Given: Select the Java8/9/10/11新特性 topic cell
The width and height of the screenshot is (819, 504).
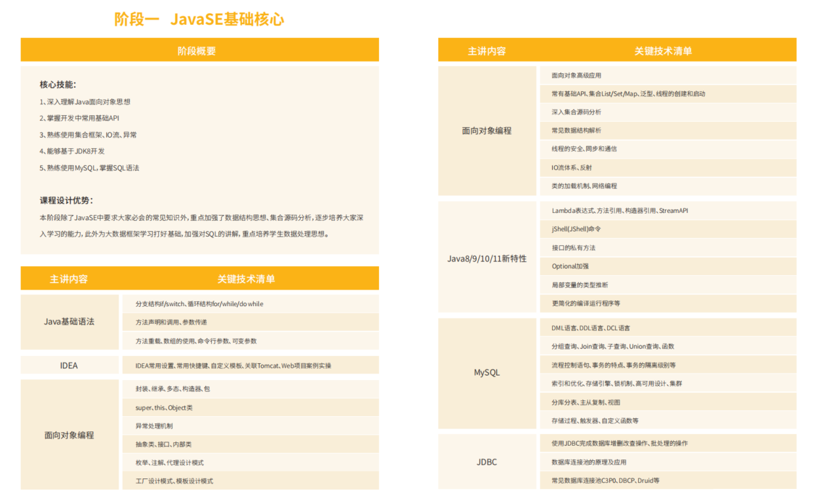Looking at the screenshot, I should [487, 259].
